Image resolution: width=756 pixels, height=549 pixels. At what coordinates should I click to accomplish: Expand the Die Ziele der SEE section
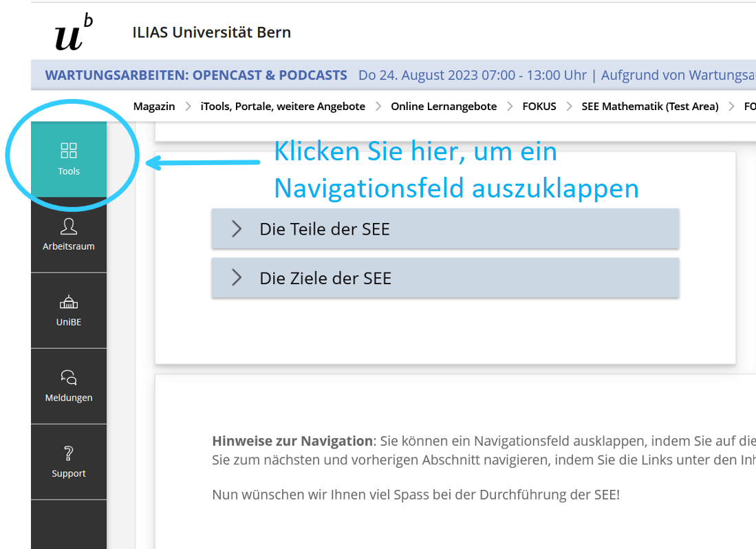click(x=325, y=278)
